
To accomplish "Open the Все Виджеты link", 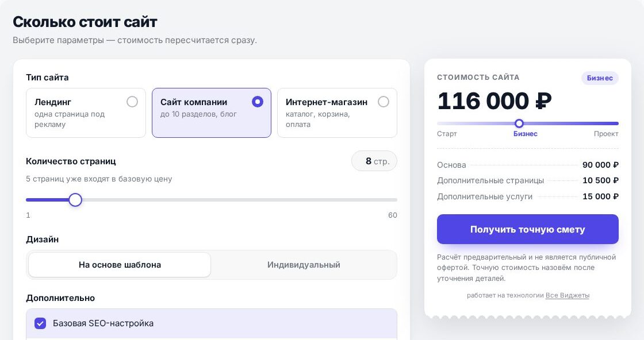I will click(x=567, y=295).
